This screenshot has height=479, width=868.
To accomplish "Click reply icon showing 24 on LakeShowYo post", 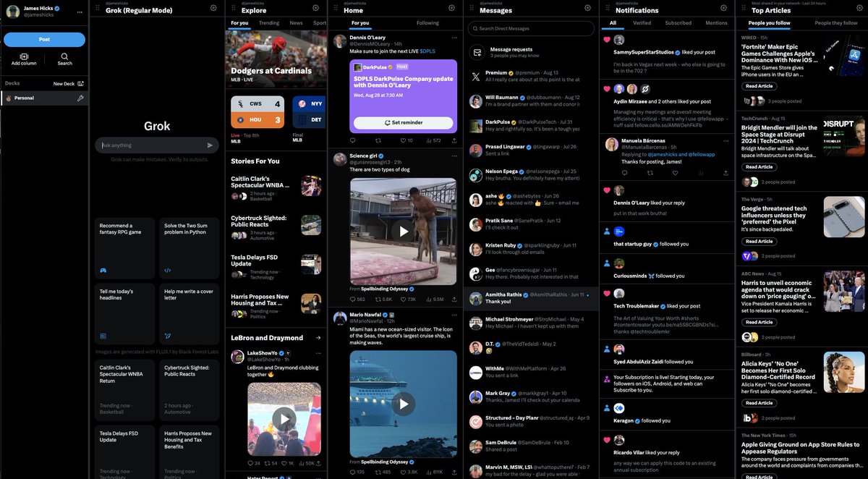I will coord(250,463).
